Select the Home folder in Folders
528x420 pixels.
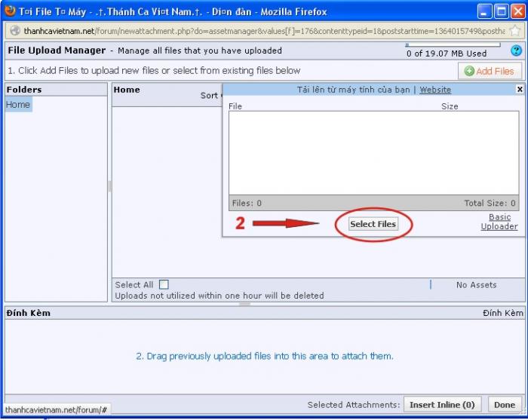[18, 105]
